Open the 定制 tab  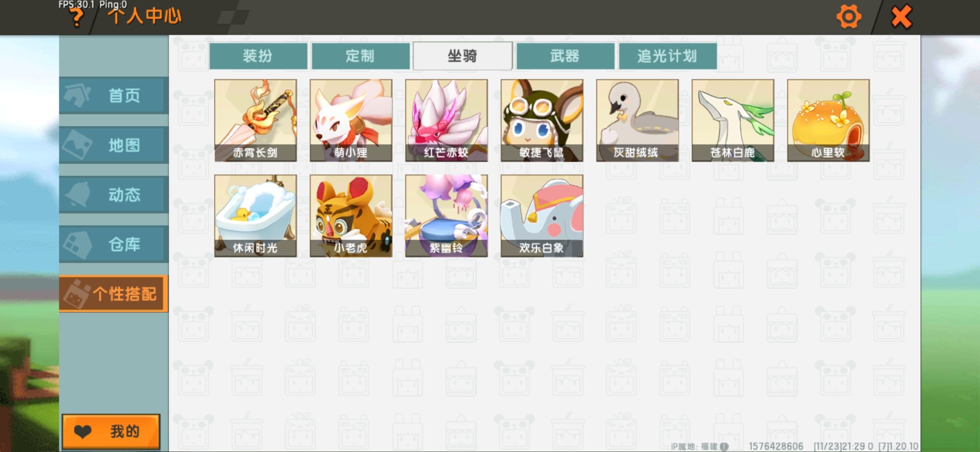(361, 56)
